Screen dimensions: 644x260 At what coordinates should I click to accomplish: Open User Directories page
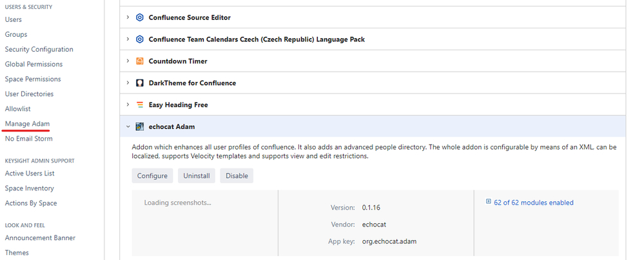tap(29, 94)
